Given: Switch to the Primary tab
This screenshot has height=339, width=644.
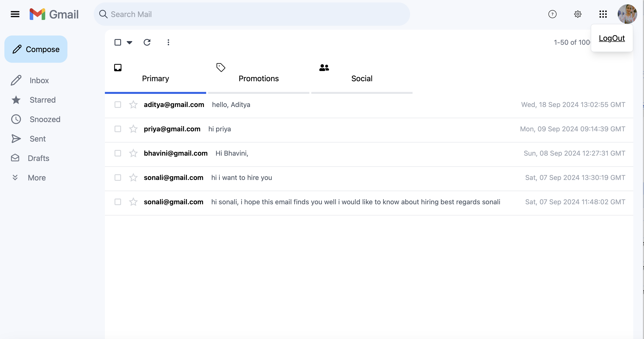Looking at the screenshot, I should pos(156,77).
